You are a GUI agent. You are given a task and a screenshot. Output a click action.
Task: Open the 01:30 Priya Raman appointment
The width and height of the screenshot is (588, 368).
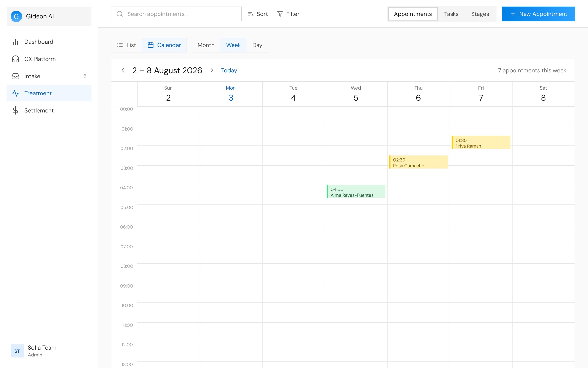[x=481, y=142]
